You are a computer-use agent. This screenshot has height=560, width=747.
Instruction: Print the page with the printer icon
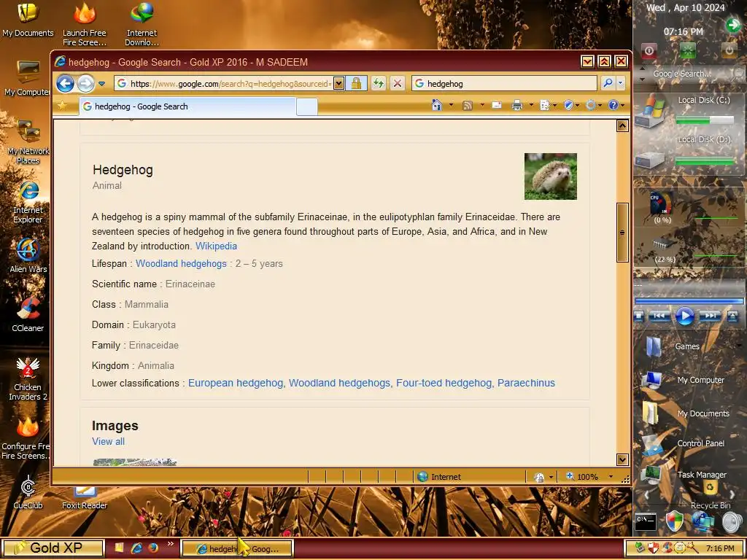[x=517, y=105]
